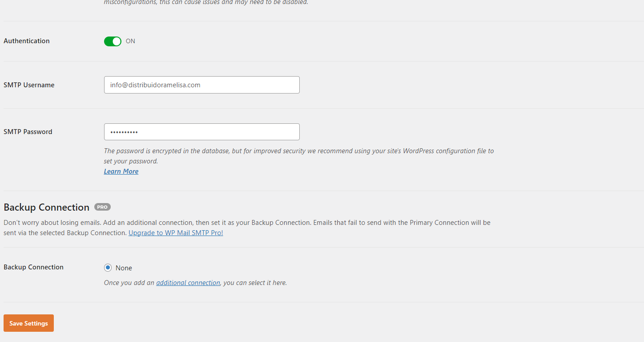Open the Learn More link

[x=121, y=171]
